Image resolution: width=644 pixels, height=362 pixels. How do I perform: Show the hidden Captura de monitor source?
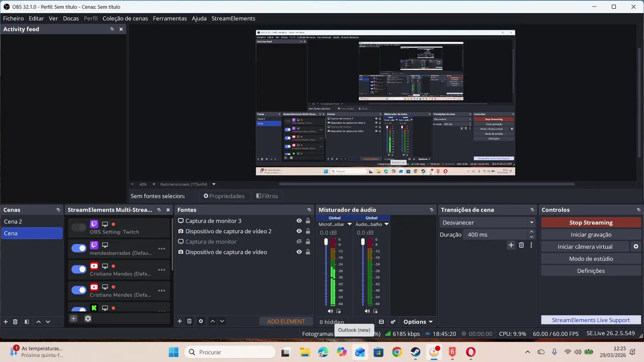coord(299,242)
